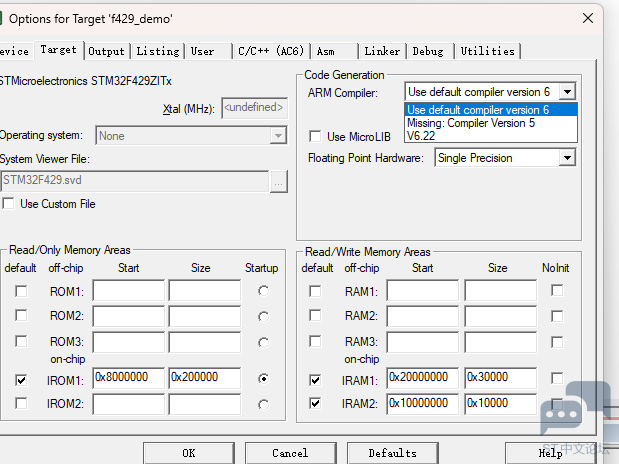The image size is (619, 464).
Task: Enable NoInit for RAM1
Action: 557,291
